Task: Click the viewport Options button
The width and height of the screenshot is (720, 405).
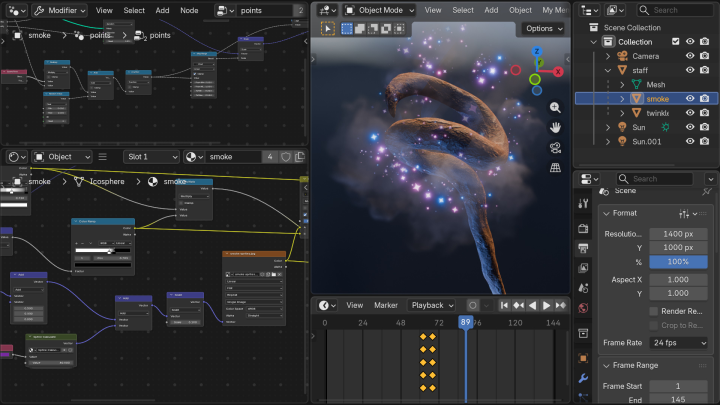Action: tap(542, 29)
